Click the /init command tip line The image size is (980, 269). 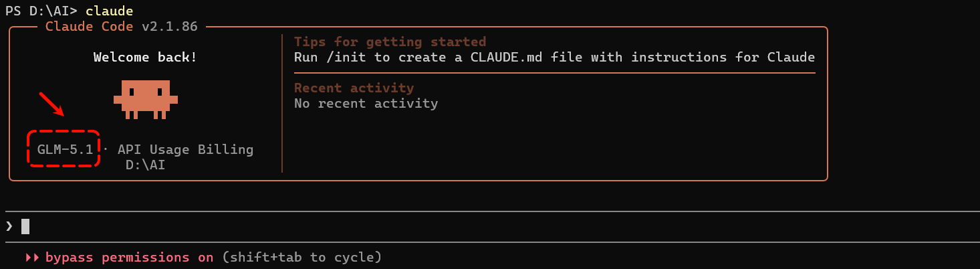tap(554, 58)
